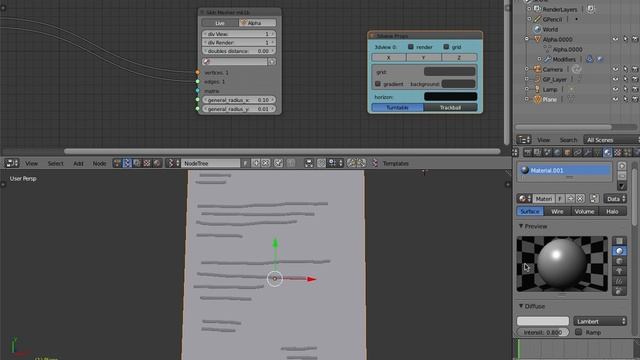Open node editor View menu

[31, 163]
